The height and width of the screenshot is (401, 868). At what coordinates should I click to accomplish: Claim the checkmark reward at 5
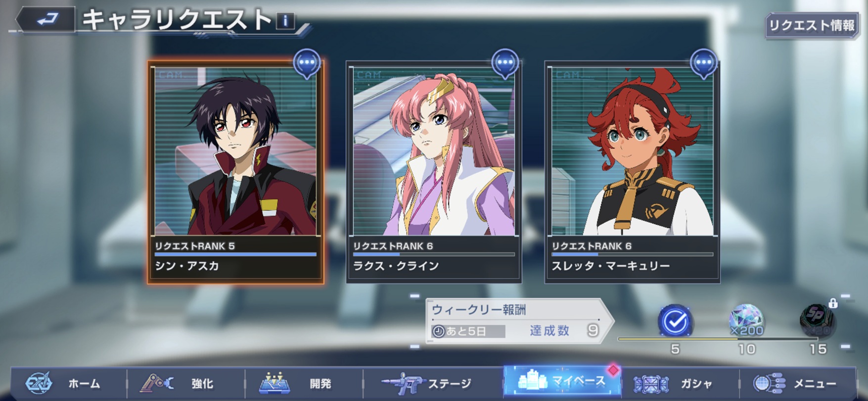[x=675, y=322]
